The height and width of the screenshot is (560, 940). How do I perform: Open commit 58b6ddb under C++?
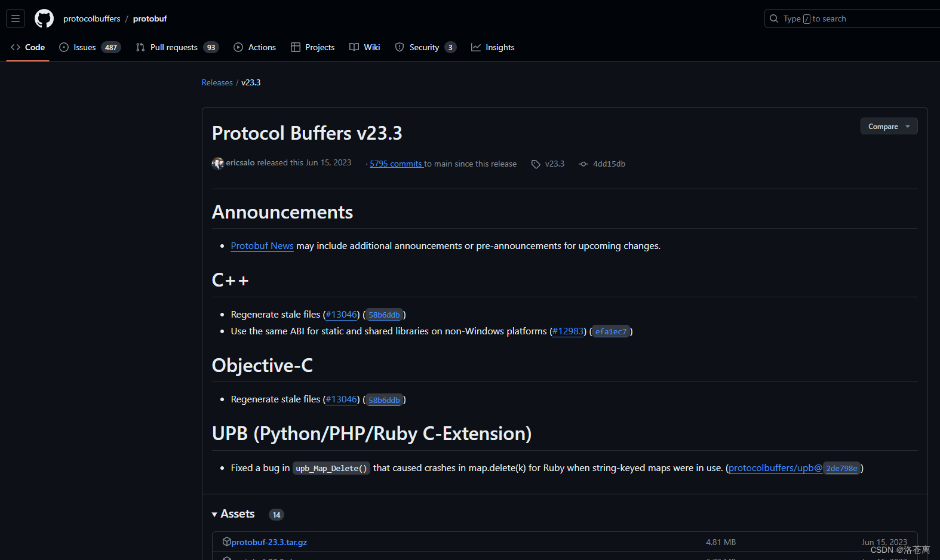pyautogui.click(x=384, y=315)
